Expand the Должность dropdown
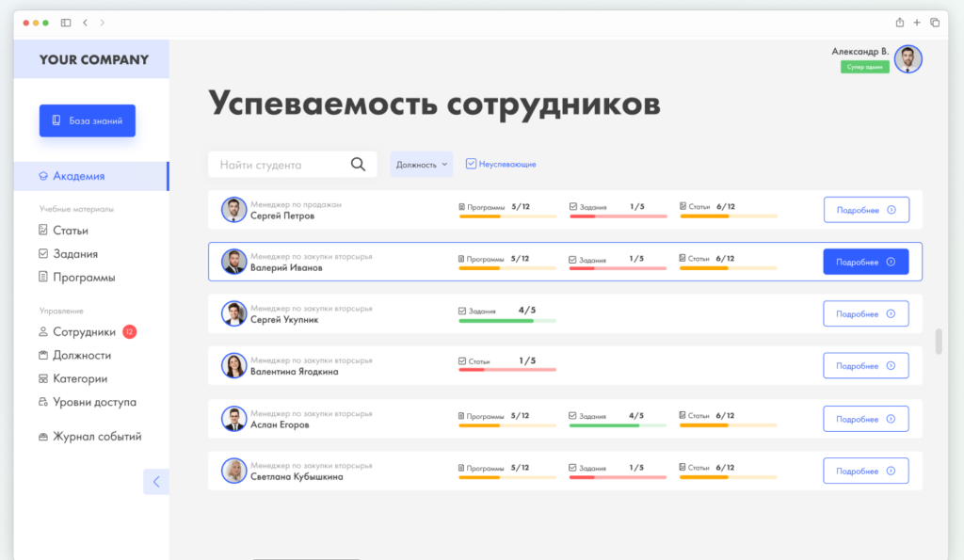Screen dimensions: 964x560 [421, 165]
